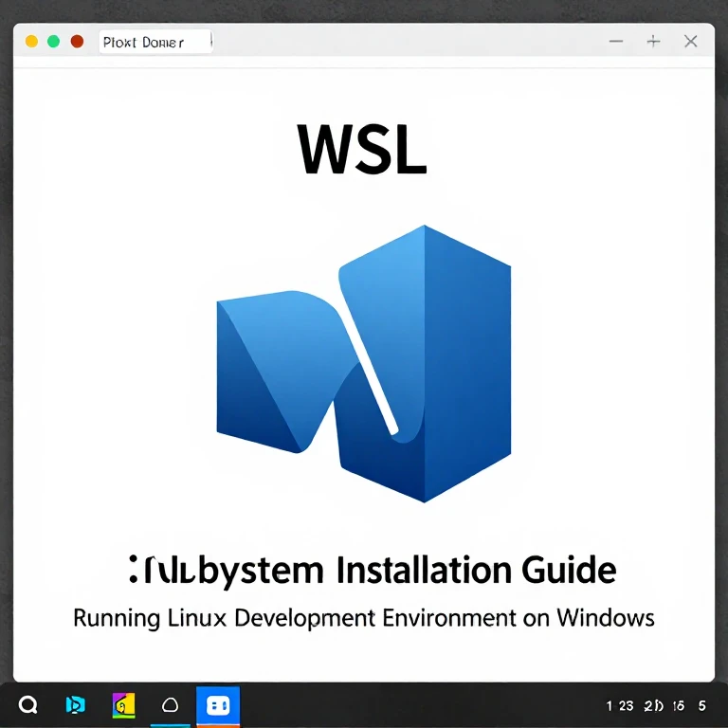Click the red traffic-light dot in title bar
This screenshot has height=728, width=728.
point(78,42)
